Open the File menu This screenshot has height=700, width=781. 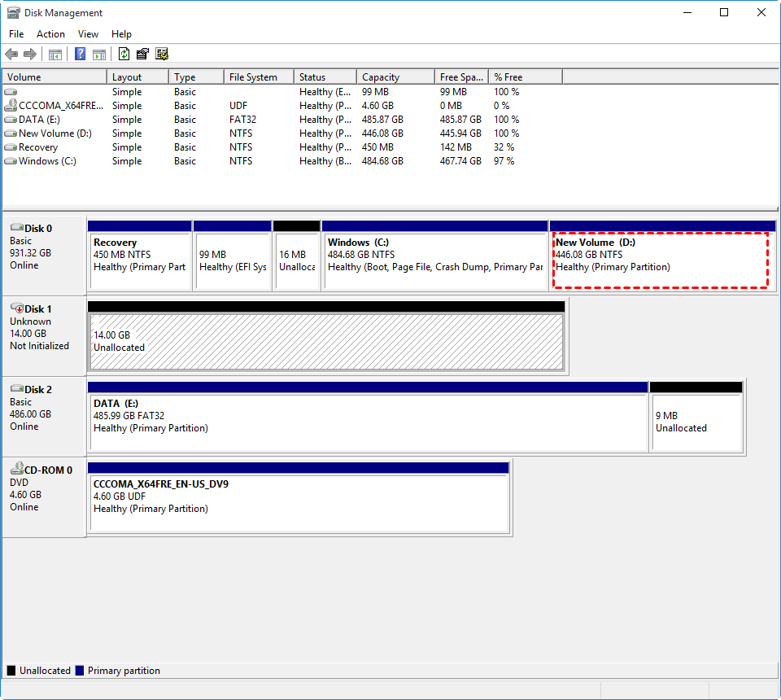click(16, 34)
